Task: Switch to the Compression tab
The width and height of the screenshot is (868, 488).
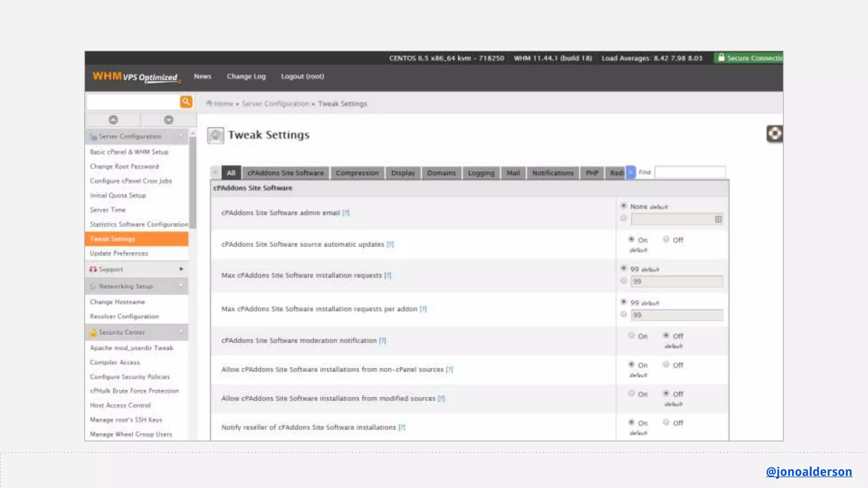Action: (357, 173)
